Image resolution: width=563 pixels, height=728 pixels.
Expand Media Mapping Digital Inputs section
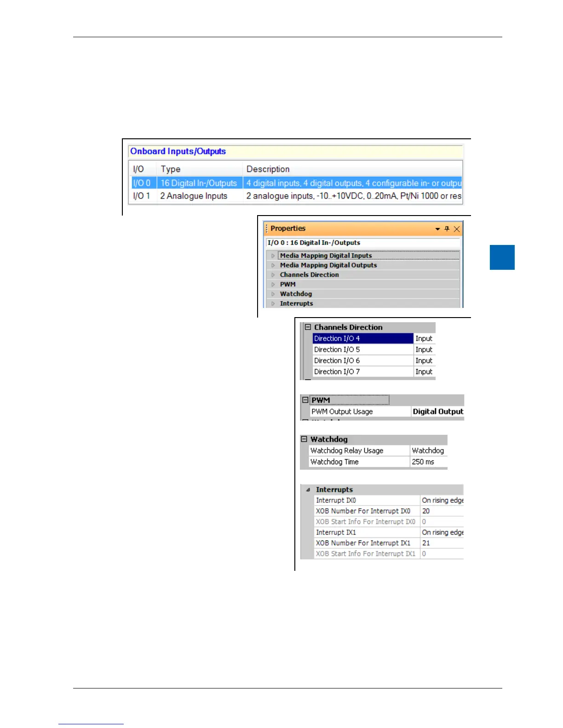[273, 256]
